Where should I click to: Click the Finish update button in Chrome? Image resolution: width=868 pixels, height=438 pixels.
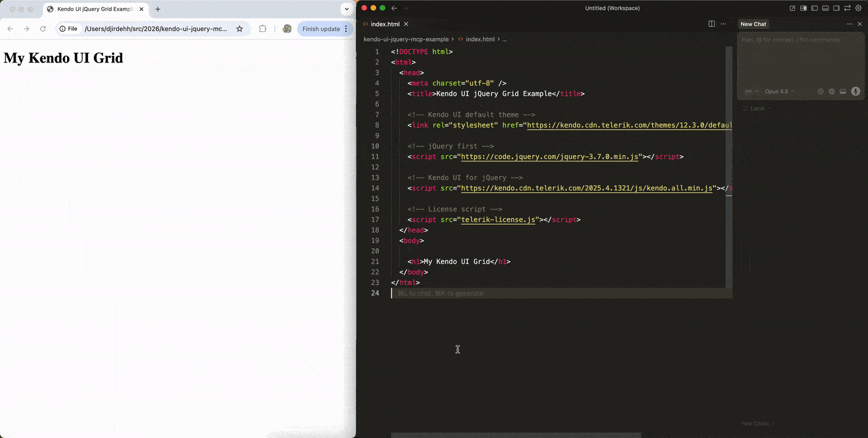(x=321, y=28)
